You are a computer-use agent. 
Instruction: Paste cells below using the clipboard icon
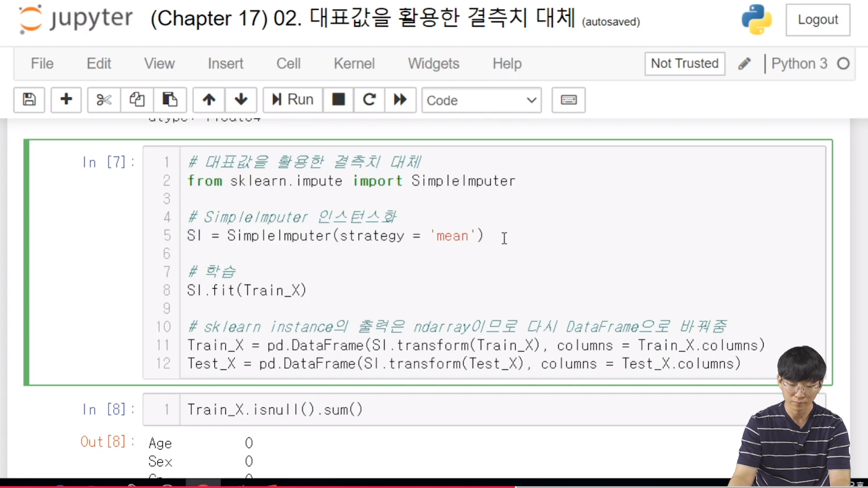[170, 99]
